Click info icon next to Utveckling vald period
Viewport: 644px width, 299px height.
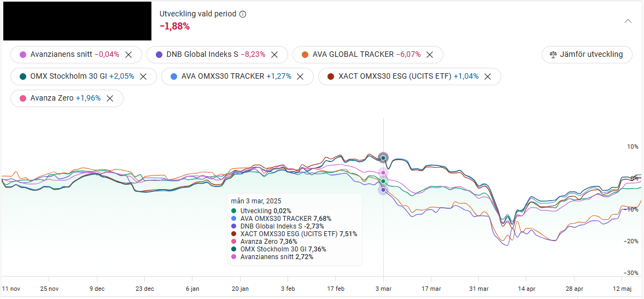tap(243, 14)
